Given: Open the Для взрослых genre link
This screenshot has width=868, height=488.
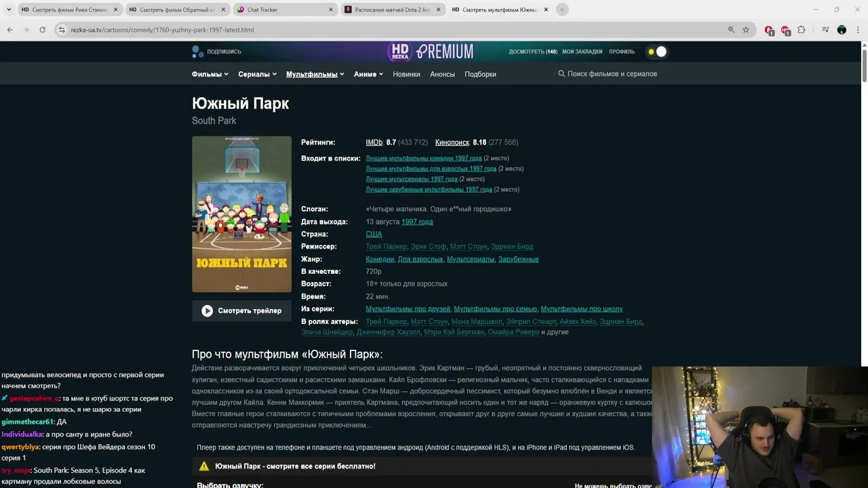Looking at the screenshot, I should pyautogui.click(x=420, y=259).
